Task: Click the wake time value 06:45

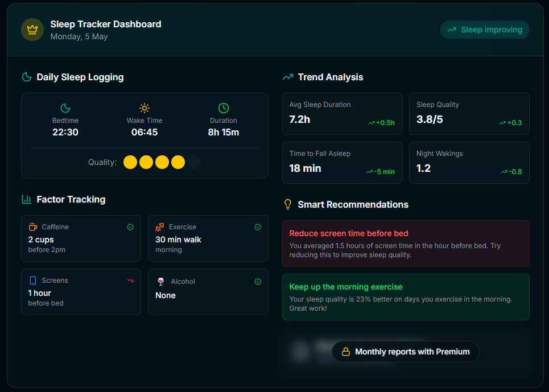Action: coord(145,133)
